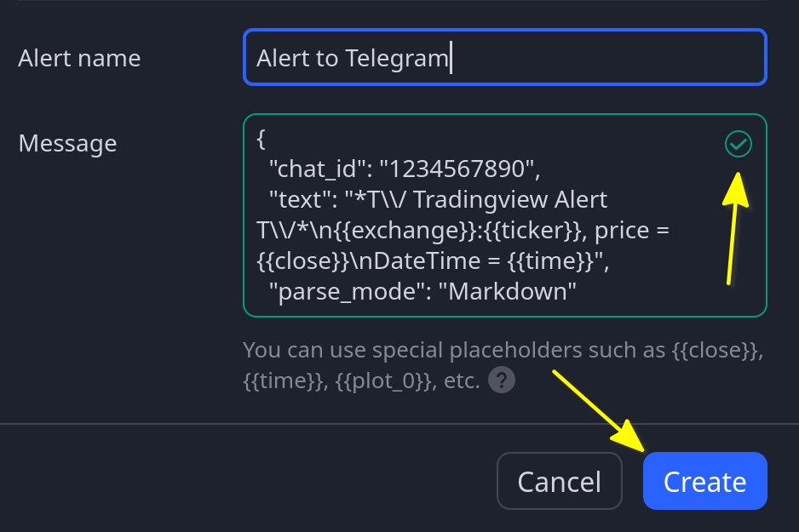Image resolution: width=799 pixels, height=532 pixels.
Task: Click the Cancel button
Action: [559, 481]
